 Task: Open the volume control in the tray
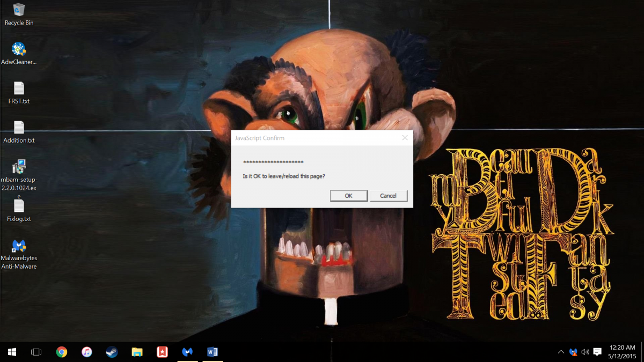[x=585, y=352]
